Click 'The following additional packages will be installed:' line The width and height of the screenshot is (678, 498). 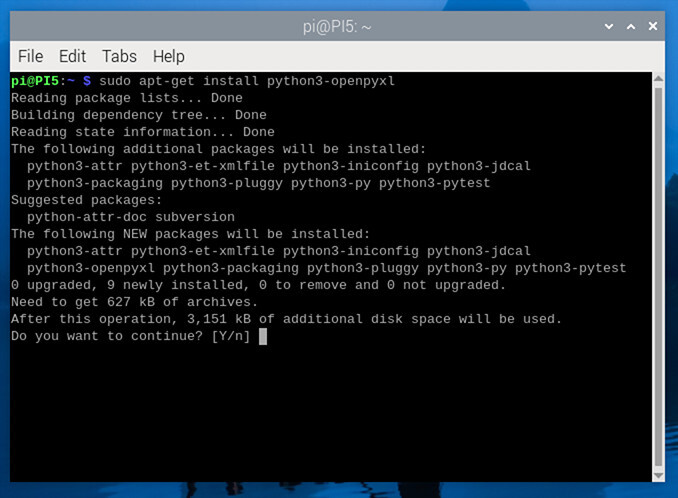[x=218, y=149]
